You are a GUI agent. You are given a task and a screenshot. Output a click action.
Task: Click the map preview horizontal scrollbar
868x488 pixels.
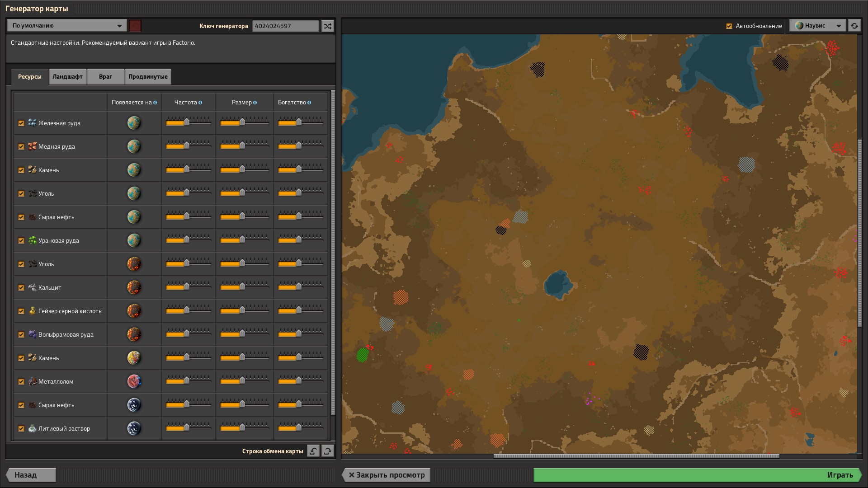[637, 456]
